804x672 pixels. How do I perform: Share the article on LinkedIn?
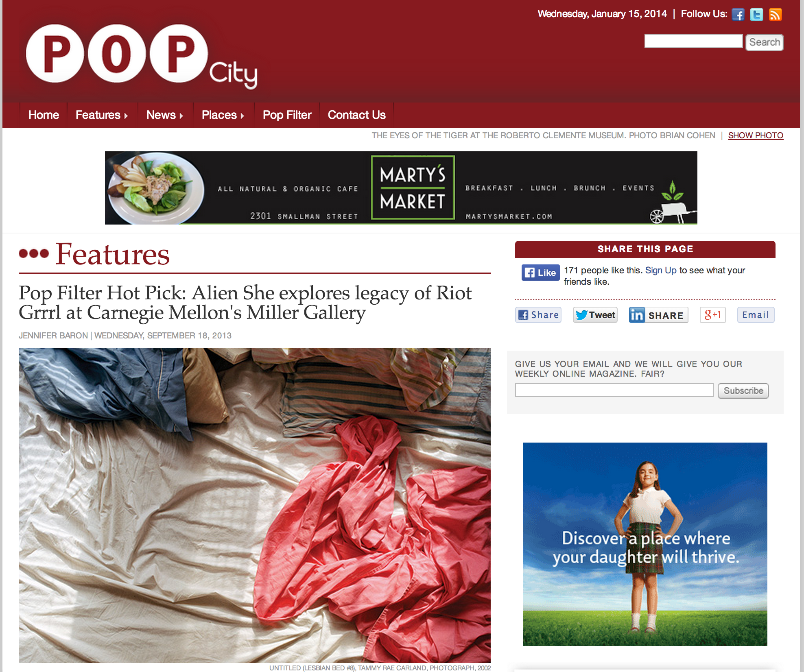point(658,315)
